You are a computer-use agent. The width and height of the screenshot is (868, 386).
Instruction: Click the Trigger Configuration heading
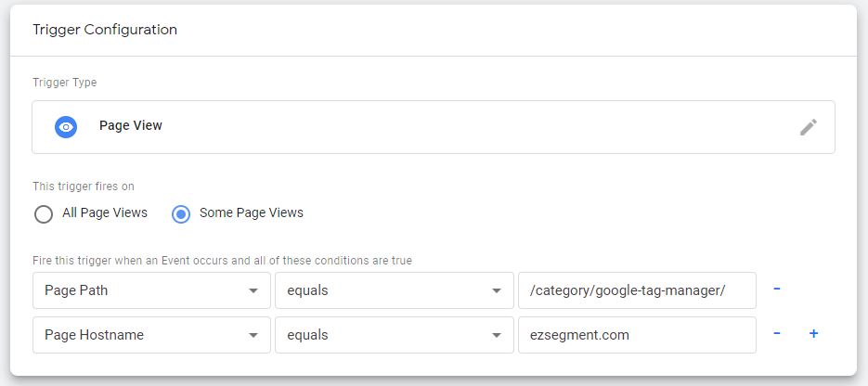click(105, 30)
